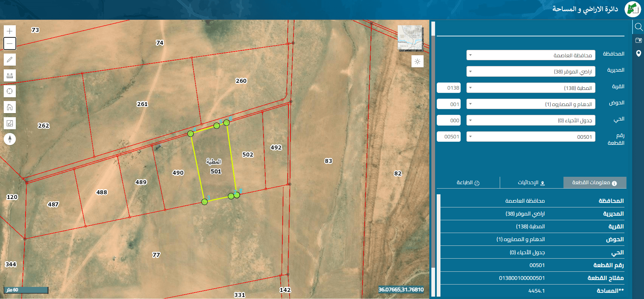Select the pencil draw tool
The width and height of the screenshot is (644, 299).
click(10, 60)
